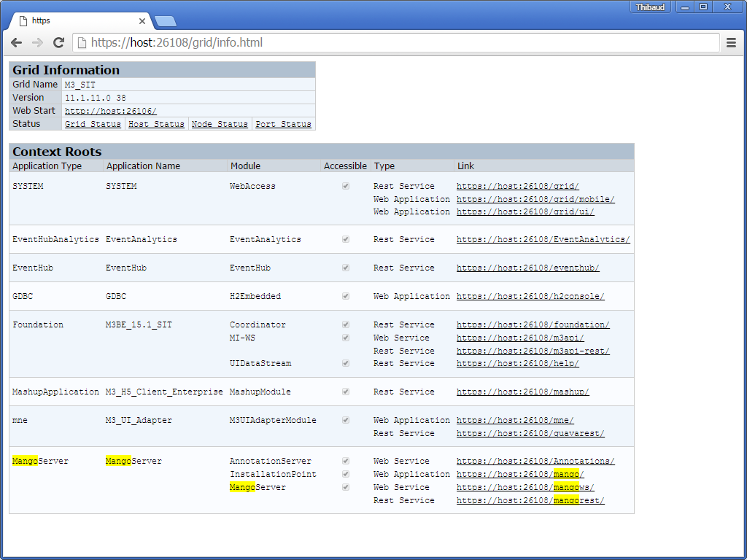Open the Web Start host:26106 link
The image size is (747, 560).
click(x=110, y=111)
